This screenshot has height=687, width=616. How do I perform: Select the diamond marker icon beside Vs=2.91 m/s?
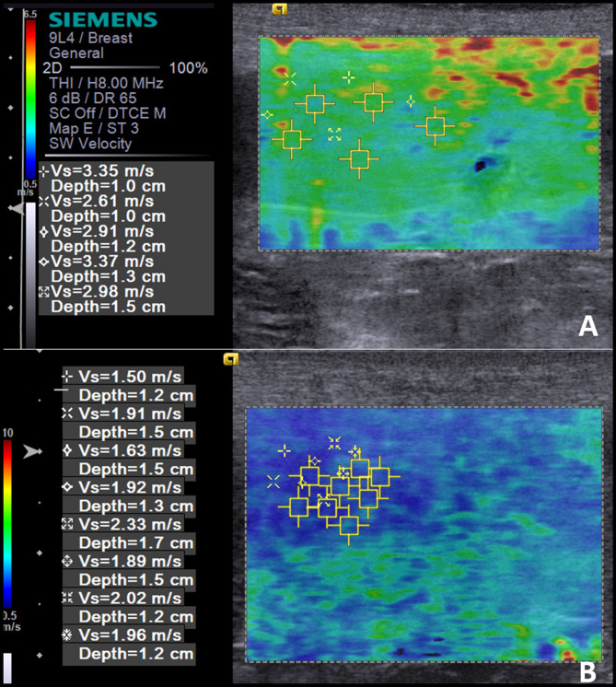pyautogui.click(x=44, y=232)
